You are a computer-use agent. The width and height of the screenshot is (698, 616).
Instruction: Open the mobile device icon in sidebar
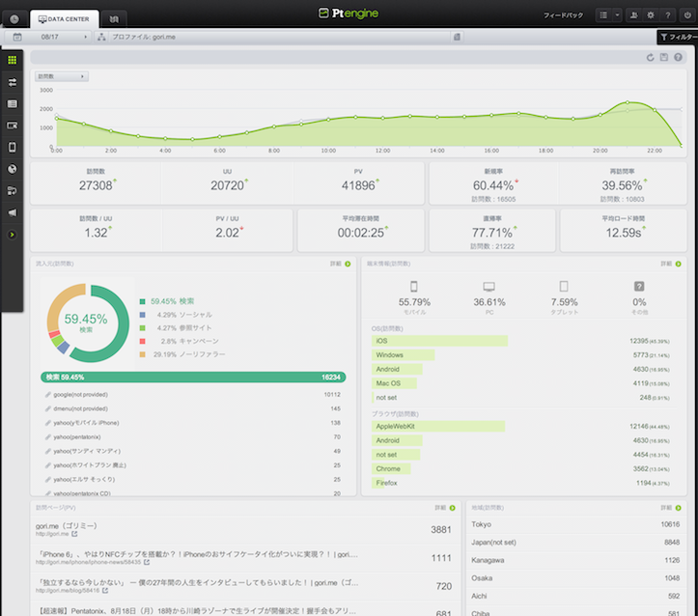[13, 147]
